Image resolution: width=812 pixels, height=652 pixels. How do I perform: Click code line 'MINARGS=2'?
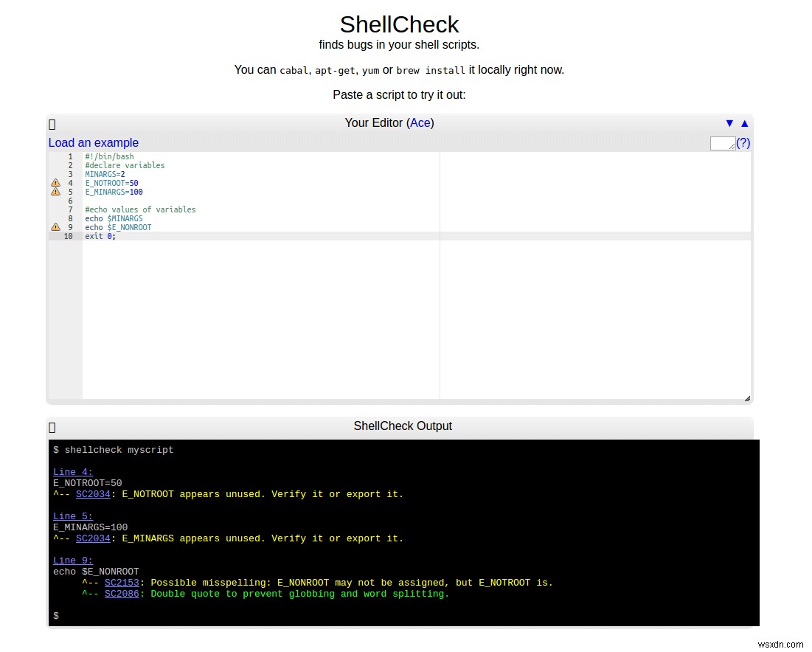(x=105, y=175)
